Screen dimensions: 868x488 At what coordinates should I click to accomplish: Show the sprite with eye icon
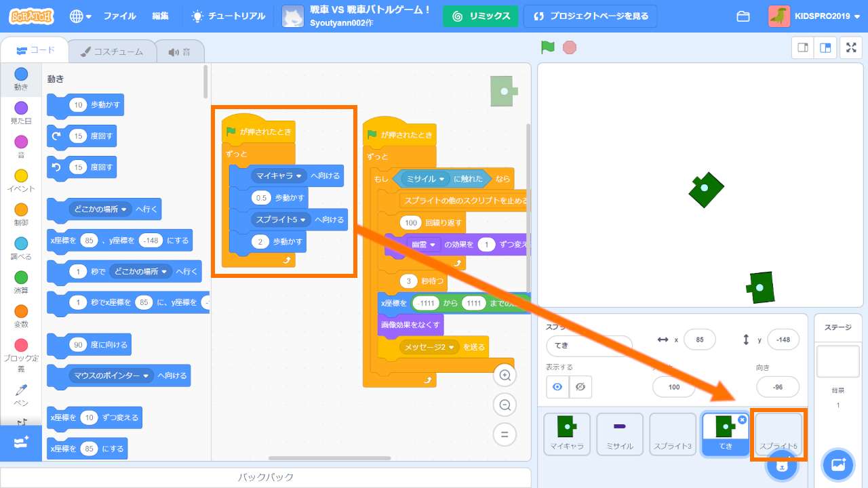point(557,387)
